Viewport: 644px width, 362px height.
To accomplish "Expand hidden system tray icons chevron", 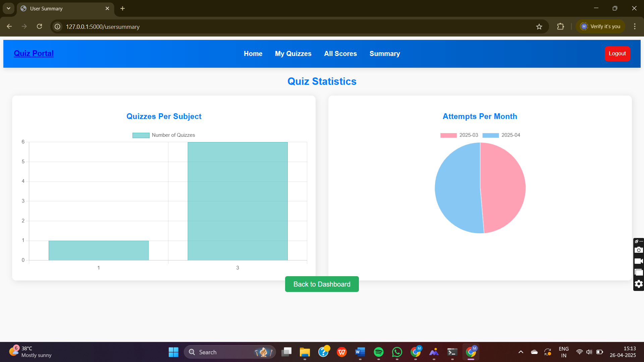I will point(521,352).
